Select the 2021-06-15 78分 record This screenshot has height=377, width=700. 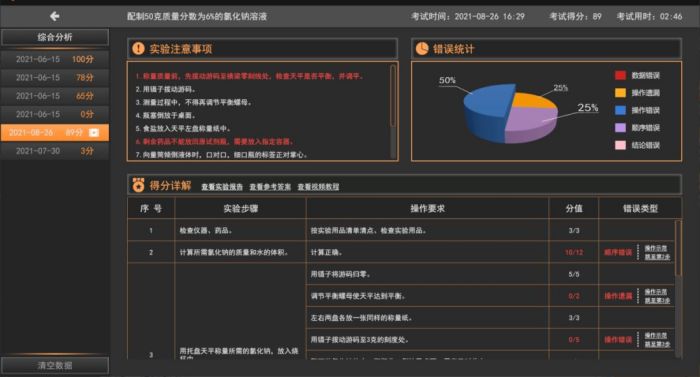55,77
